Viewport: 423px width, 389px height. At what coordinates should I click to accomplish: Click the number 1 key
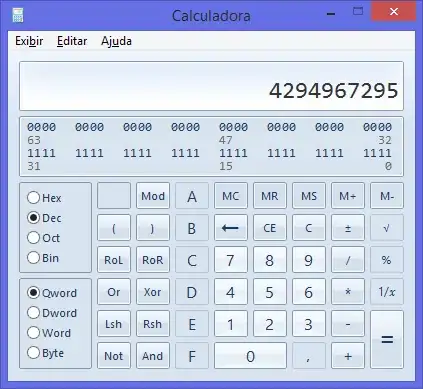coord(231,324)
